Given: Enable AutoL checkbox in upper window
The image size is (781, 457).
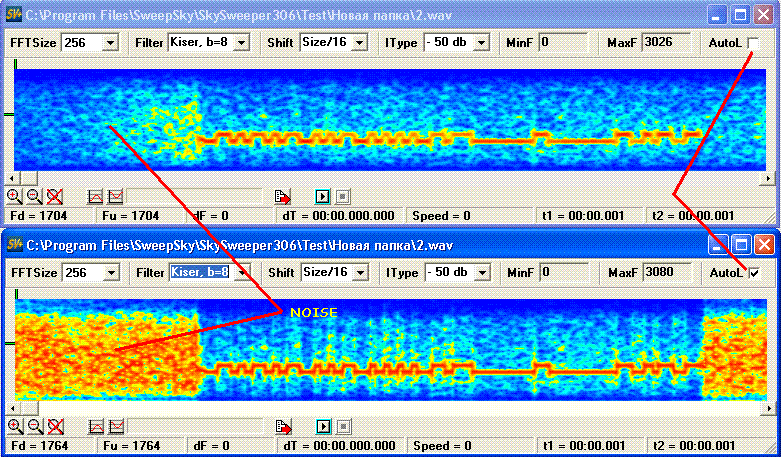Looking at the screenshot, I should 753,43.
